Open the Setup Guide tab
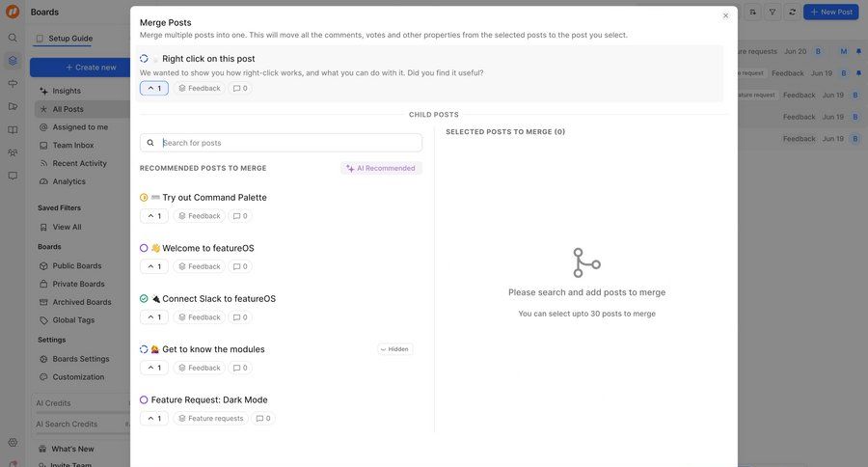 [x=65, y=39]
